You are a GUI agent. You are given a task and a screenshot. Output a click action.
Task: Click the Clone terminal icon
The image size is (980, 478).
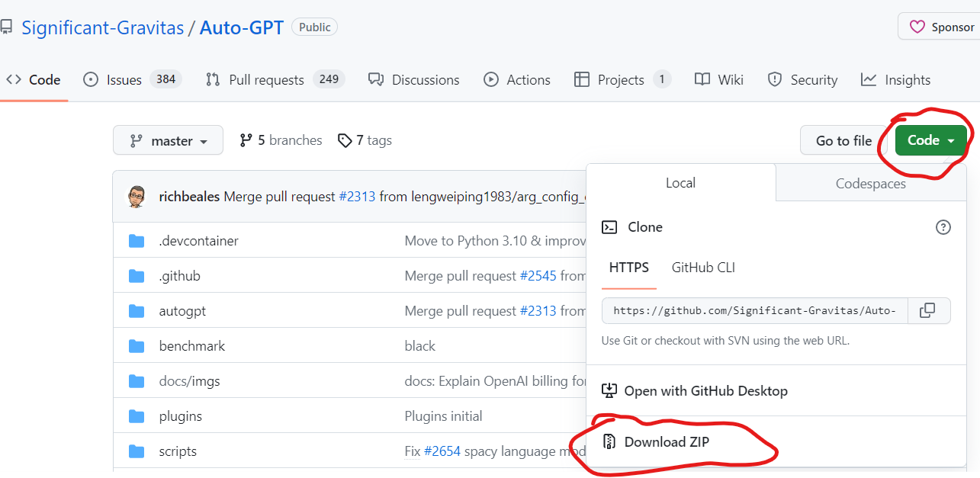[x=609, y=227]
